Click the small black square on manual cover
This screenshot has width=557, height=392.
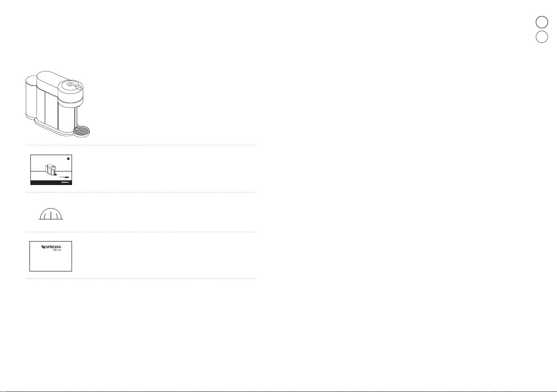68,159
